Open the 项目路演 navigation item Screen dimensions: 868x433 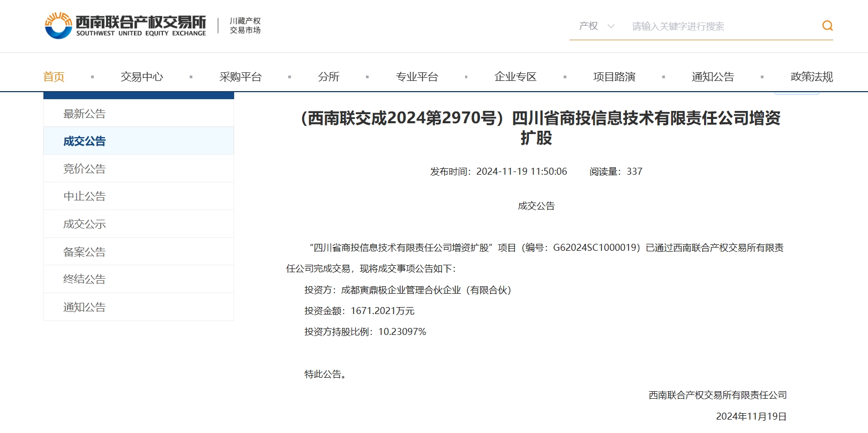click(614, 77)
